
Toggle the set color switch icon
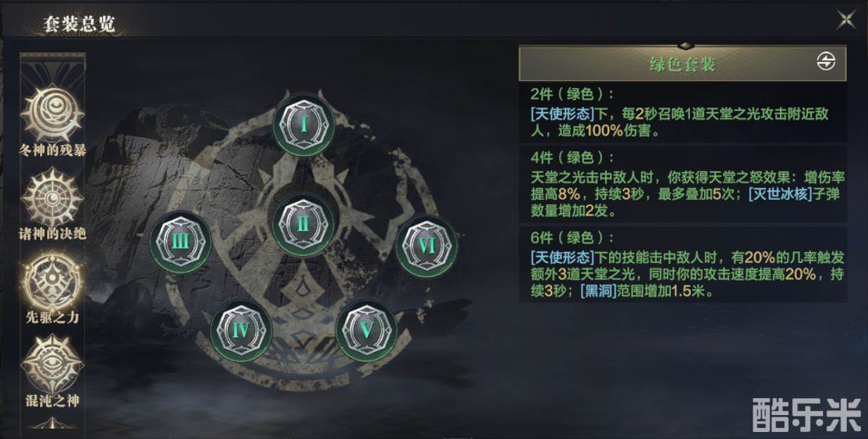[x=826, y=62]
